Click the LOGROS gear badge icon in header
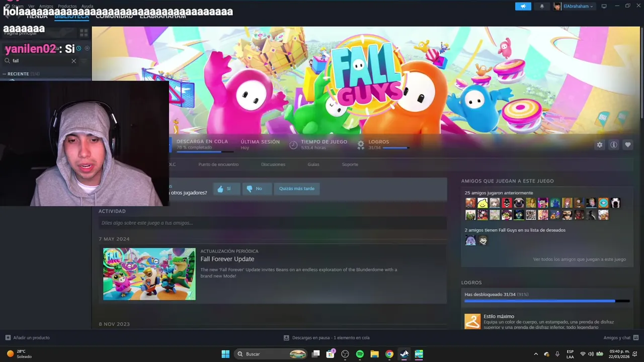Viewport: 644px width, 362px height. coord(361,145)
